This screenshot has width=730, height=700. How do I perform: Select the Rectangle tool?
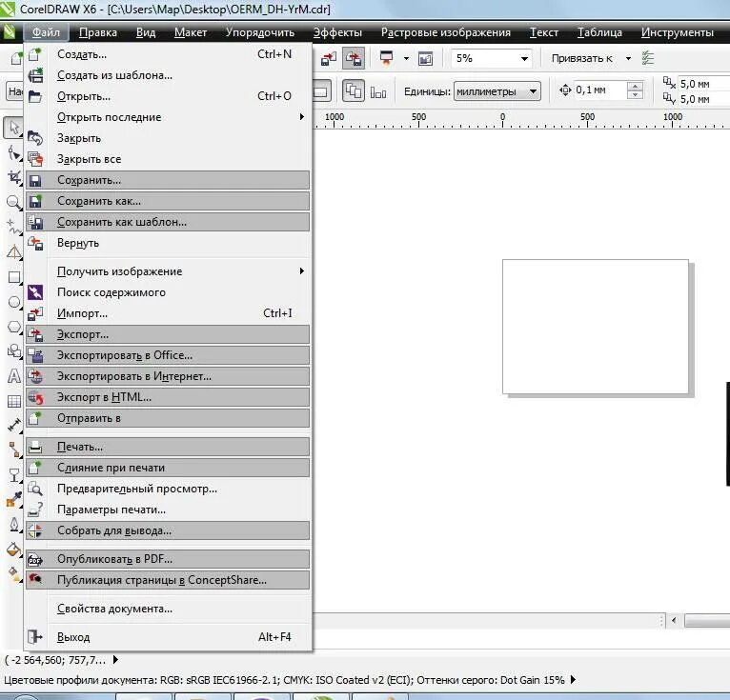pos(13,277)
